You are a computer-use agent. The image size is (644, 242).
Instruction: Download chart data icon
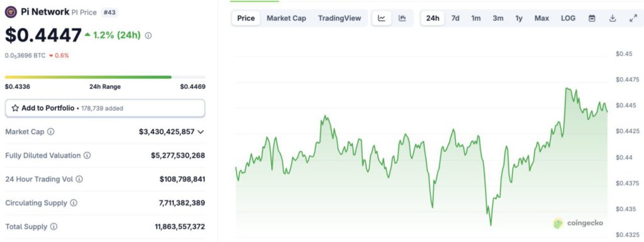tap(613, 18)
